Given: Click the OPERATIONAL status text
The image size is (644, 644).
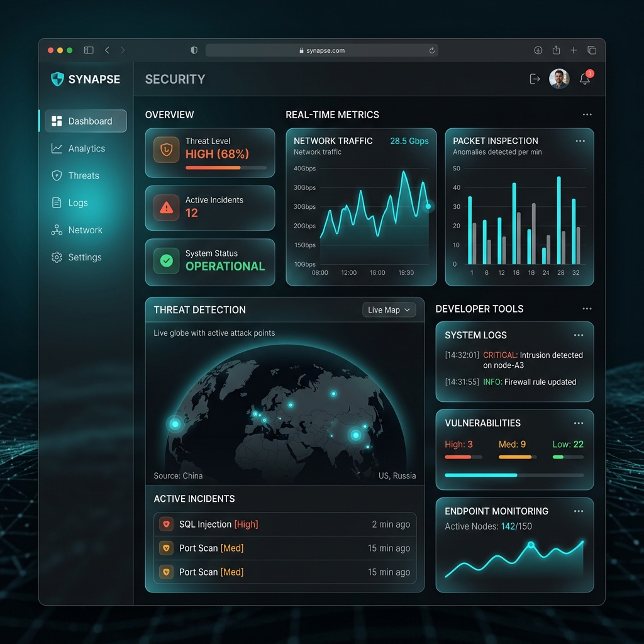Looking at the screenshot, I should (x=225, y=266).
